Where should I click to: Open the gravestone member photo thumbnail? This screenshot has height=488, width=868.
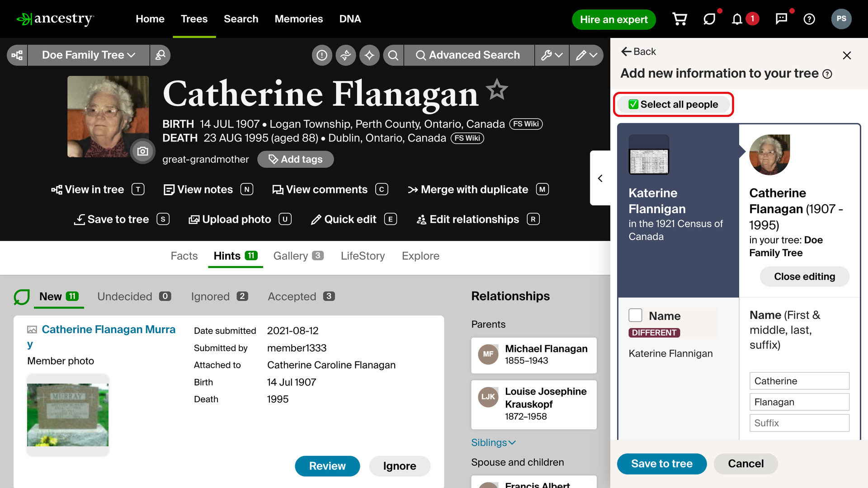point(68,415)
